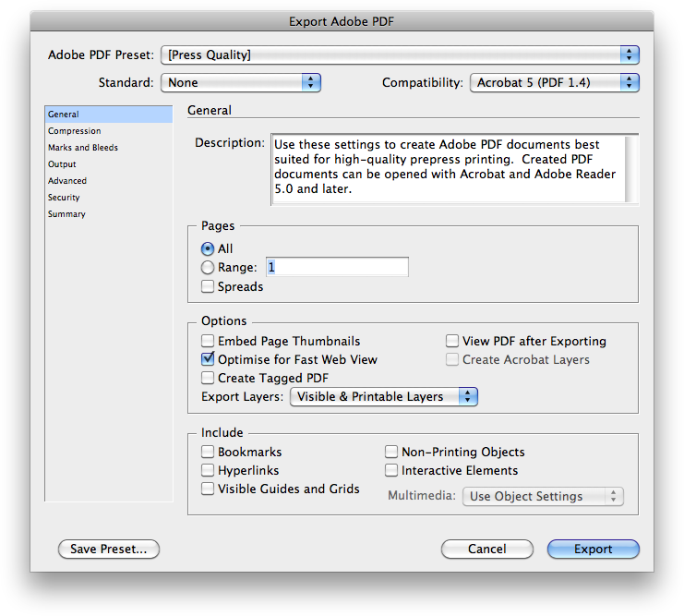This screenshot has width=684, height=616.
Task: Toggle the Create Acrobat Layers checkbox
Action: coord(452,359)
